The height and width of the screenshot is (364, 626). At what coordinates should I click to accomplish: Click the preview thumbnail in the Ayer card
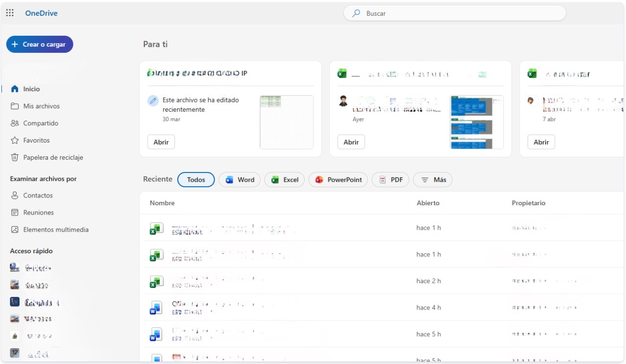click(x=477, y=122)
